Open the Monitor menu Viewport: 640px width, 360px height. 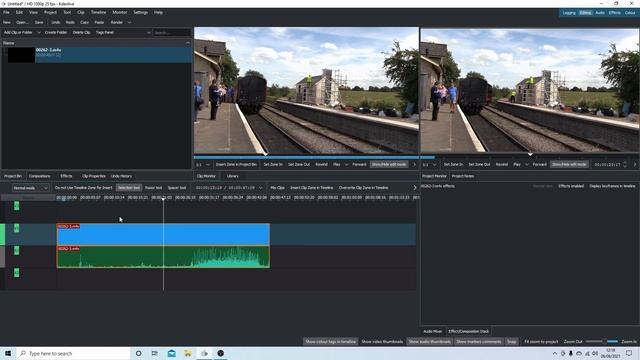120,12
